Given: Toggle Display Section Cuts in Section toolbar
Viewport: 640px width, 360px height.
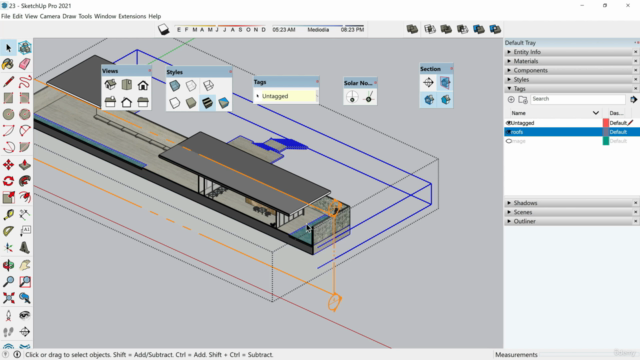Looking at the screenshot, I should coord(429,100).
